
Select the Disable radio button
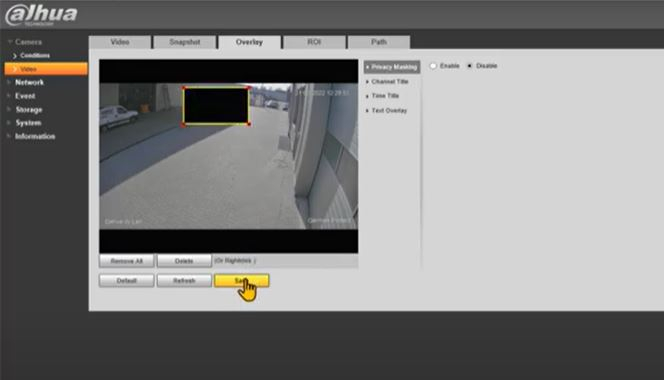pos(470,66)
